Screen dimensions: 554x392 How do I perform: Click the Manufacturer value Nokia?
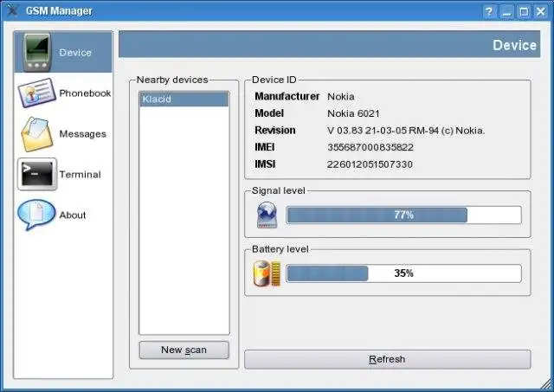click(x=340, y=96)
